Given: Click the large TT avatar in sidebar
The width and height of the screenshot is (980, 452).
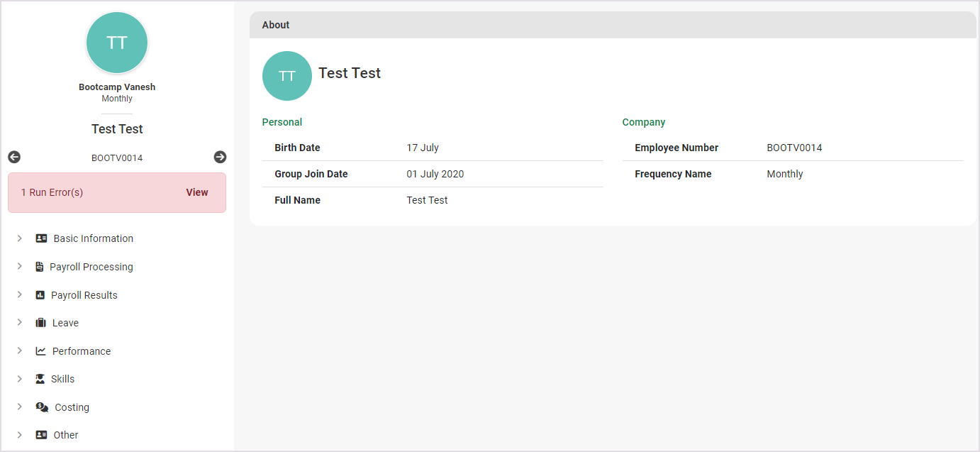Looking at the screenshot, I should pos(117,43).
